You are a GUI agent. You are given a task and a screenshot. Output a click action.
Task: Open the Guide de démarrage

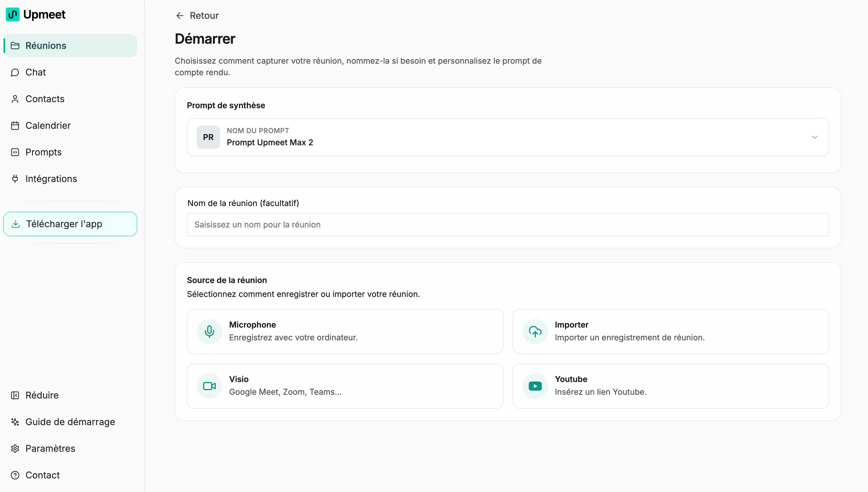(70, 422)
